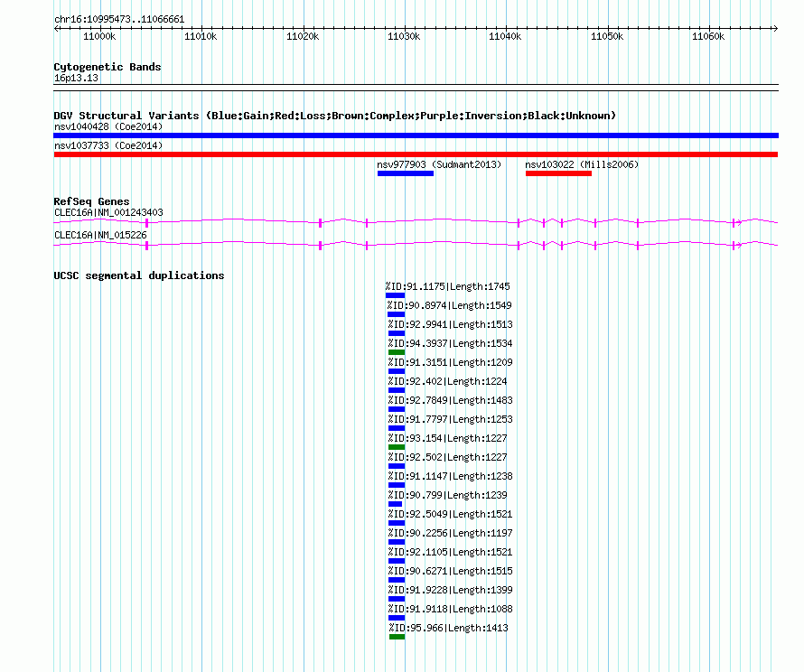Click duplication %ID:95.966|Length:1413
The width and height of the screenshot is (804, 672).
click(449, 628)
